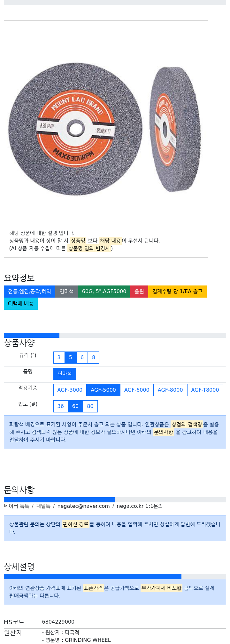The width and height of the screenshot is (230, 644).
Task: Select AGF-6000 model option
Action: pos(137,390)
